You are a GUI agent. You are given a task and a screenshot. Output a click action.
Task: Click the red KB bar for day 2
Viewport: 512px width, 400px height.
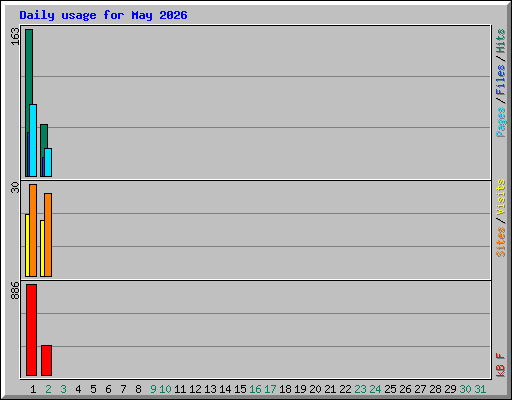pyautogui.click(x=46, y=360)
